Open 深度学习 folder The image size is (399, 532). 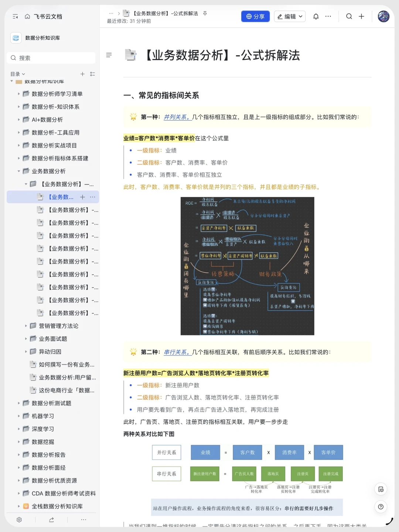[43, 429]
